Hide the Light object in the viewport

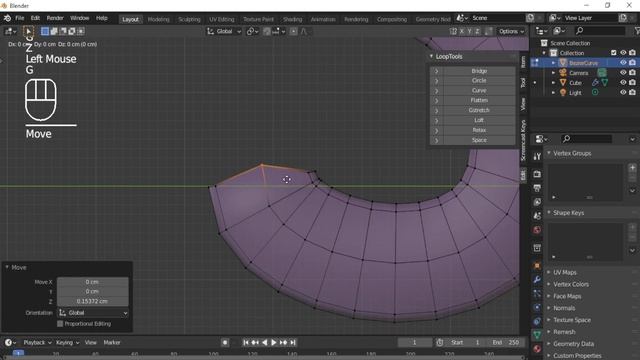pyautogui.click(x=623, y=93)
